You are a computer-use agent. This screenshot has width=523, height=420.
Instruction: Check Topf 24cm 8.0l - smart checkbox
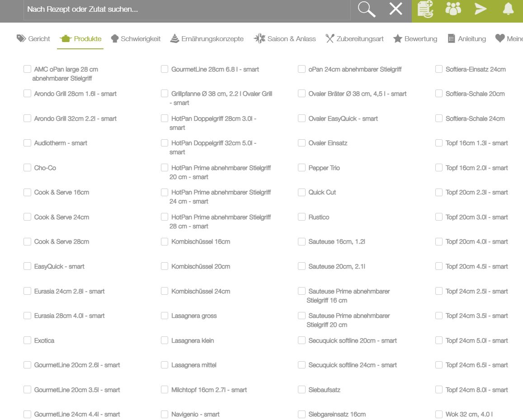coord(439,390)
